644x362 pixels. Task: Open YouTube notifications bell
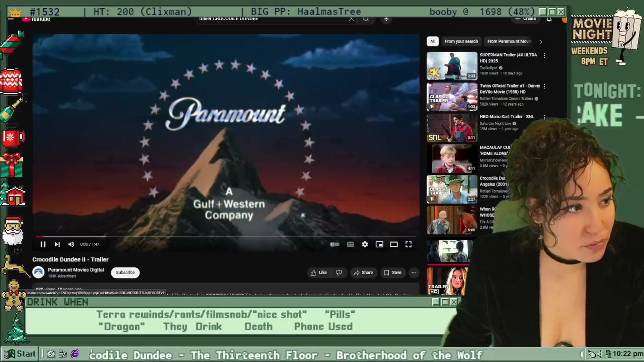pyautogui.click(x=549, y=19)
